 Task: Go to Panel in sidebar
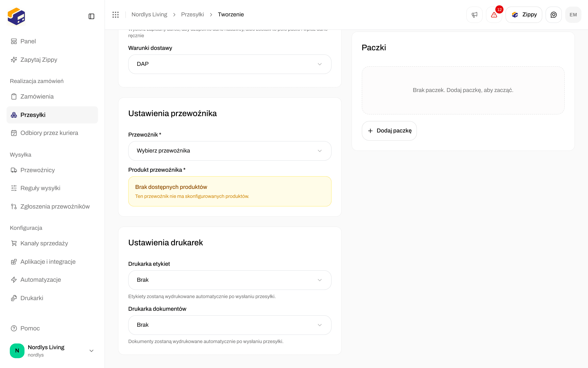pos(52,41)
